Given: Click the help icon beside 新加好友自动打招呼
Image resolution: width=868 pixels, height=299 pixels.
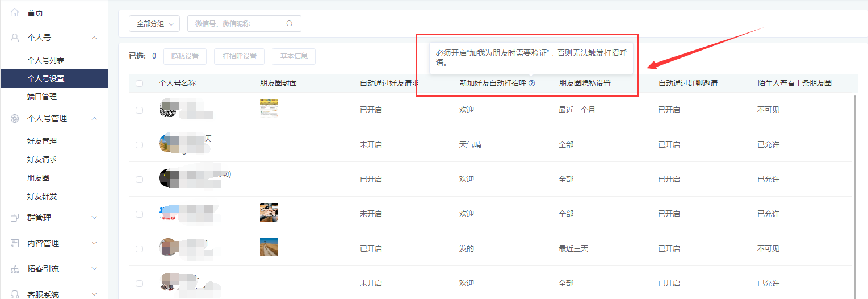Looking at the screenshot, I should [x=532, y=84].
